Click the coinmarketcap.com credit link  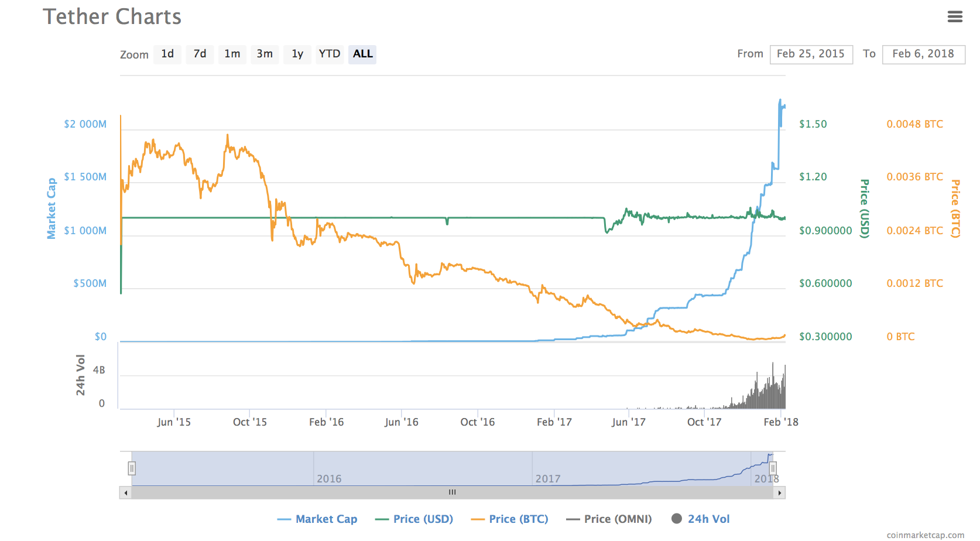click(x=925, y=535)
